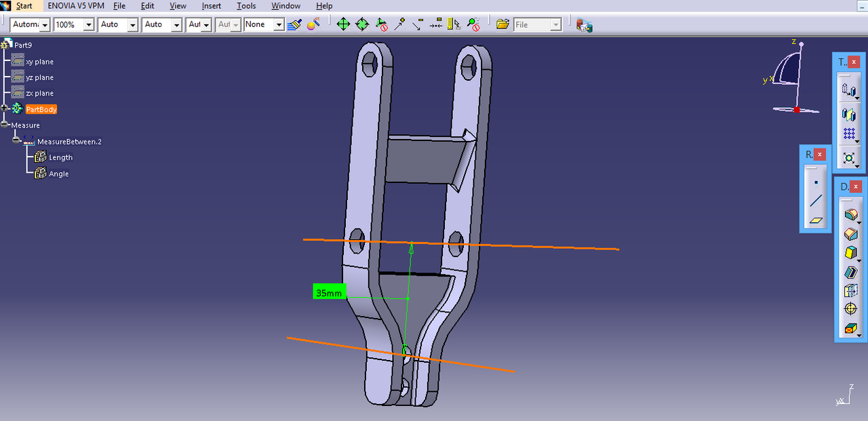868x421 pixels.
Task: Open the Start menu
Action: click(24, 5)
